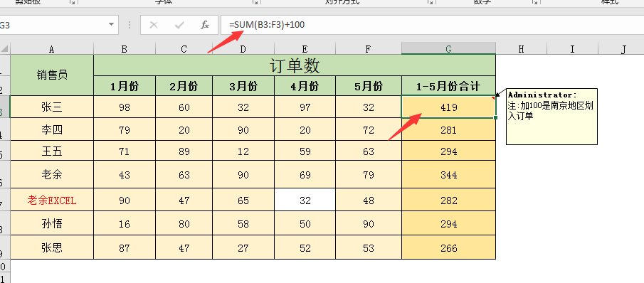644x283 pixels.
Task: Select column J header
Action: coord(623,49)
